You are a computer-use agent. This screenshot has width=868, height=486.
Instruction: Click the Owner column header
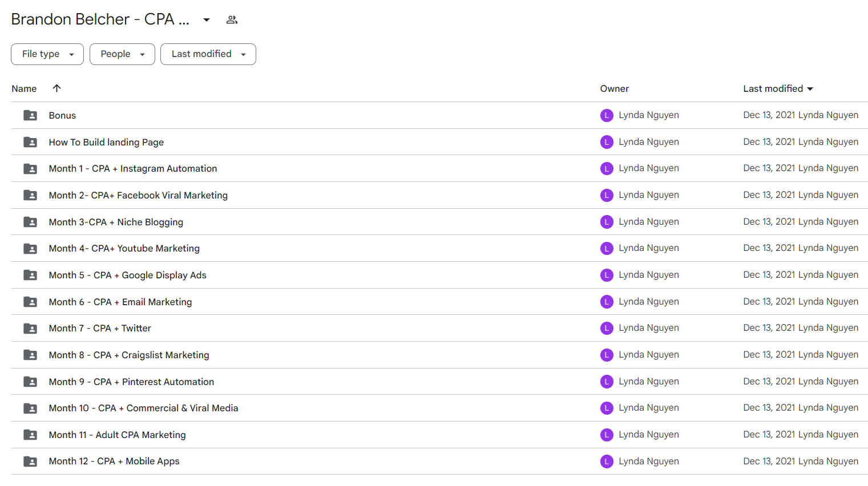(x=615, y=88)
